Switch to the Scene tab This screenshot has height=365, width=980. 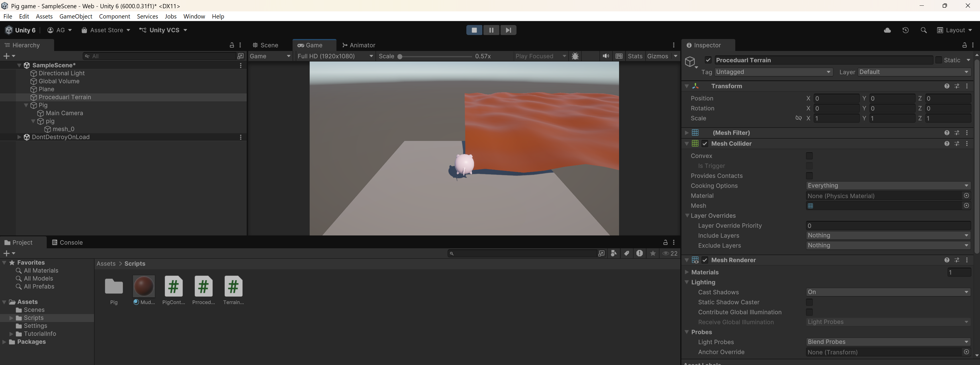tap(266, 45)
